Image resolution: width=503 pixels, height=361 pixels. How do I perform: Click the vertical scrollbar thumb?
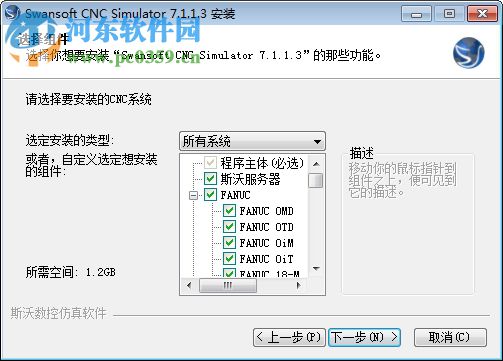(x=316, y=180)
